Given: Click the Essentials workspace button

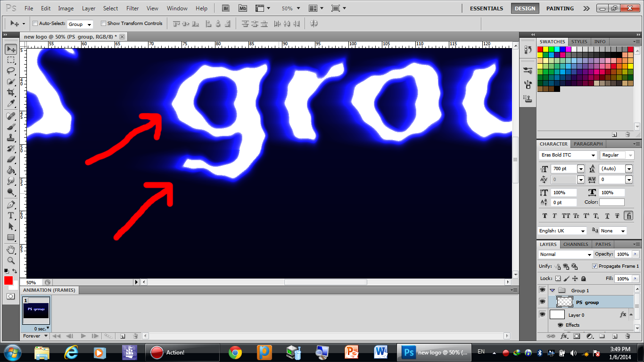Looking at the screenshot, I should coord(487,8).
